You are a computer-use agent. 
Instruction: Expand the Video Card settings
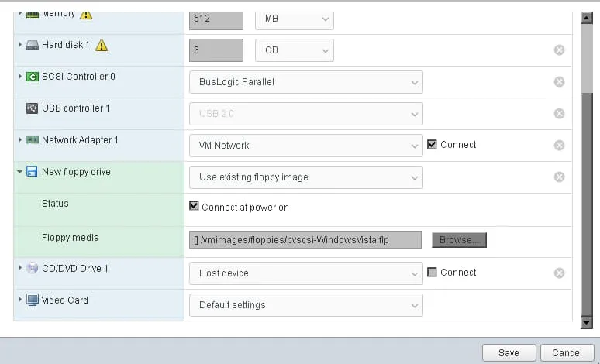[20, 300]
